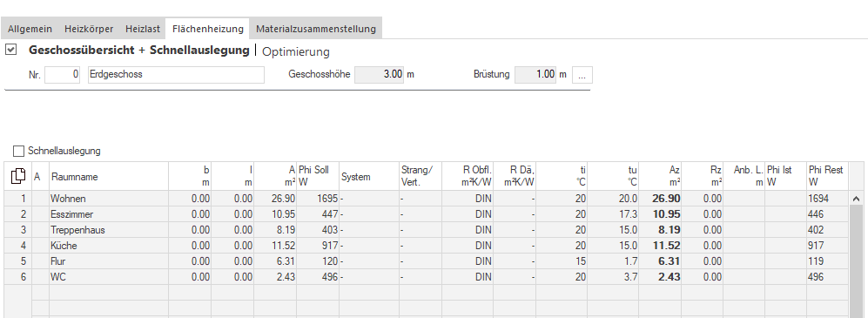The height and width of the screenshot is (318, 868).
Task: Select row number 1 header
Action: (18, 199)
